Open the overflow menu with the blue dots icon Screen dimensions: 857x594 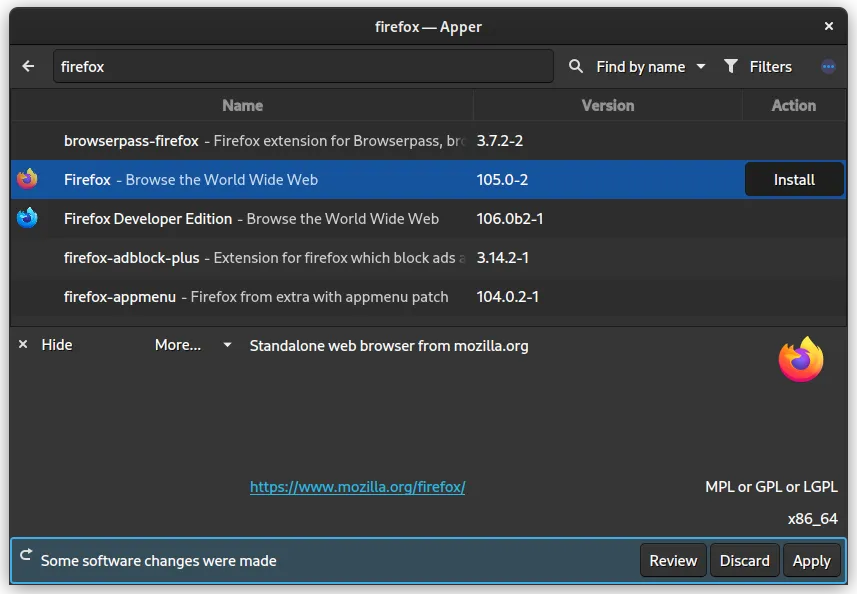coord(828,66)
